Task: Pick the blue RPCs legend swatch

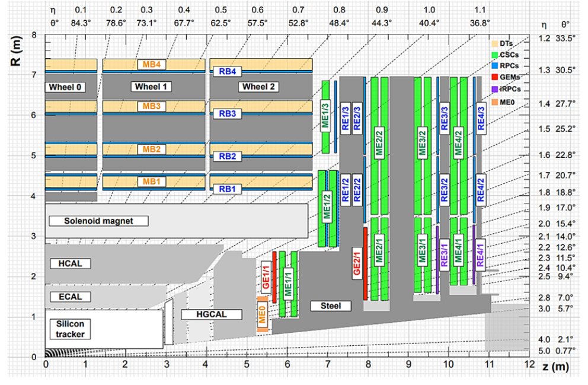Action: click(x=495, y=66)
